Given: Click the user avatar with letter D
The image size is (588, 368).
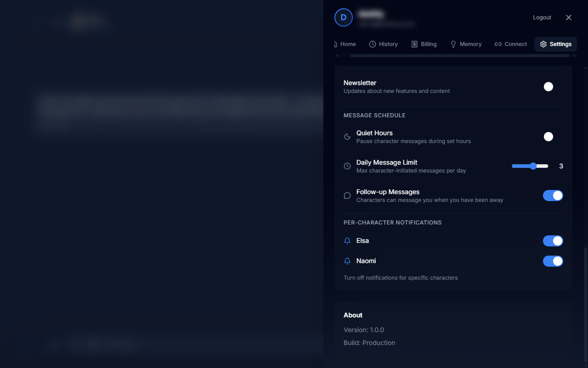Looking at the screenshot, I should tap(343, 17).
